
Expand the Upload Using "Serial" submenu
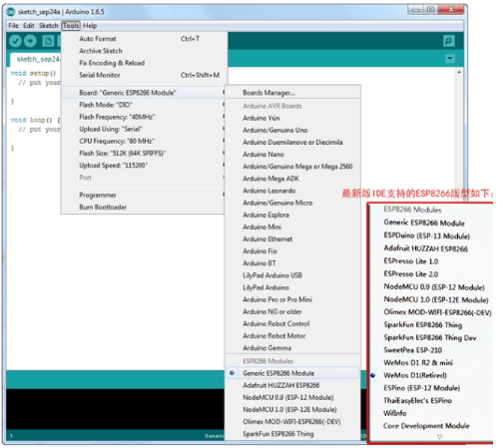(145, 129)
